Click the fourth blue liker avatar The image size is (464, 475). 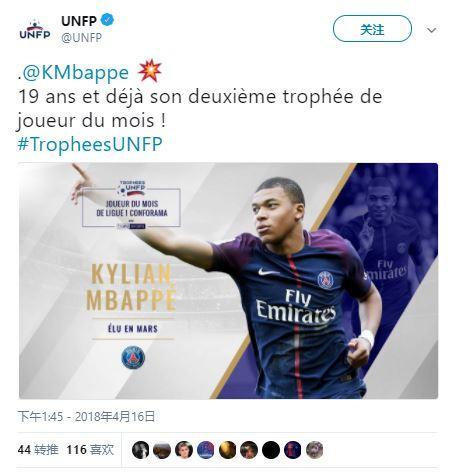tap(206, 450)
